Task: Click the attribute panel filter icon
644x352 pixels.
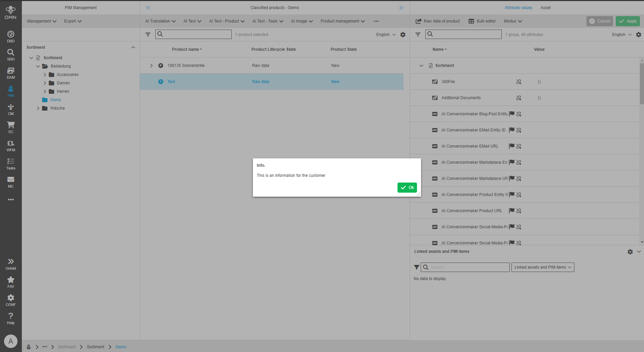Action: pos(418,35)
